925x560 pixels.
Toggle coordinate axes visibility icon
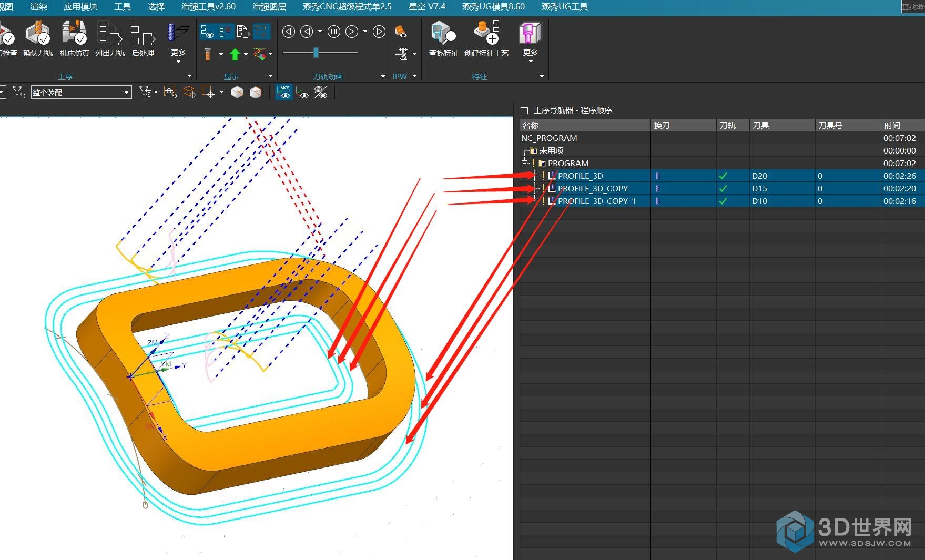pos(302,93)
